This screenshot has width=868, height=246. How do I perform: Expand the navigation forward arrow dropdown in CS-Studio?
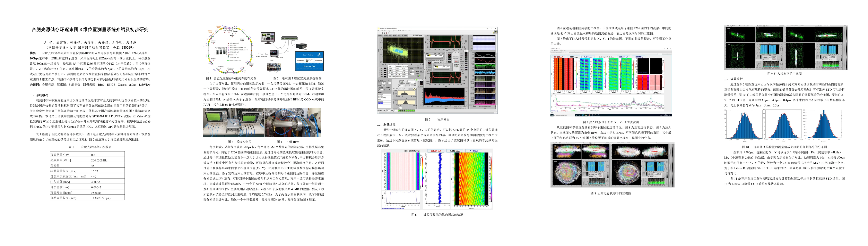670,54
